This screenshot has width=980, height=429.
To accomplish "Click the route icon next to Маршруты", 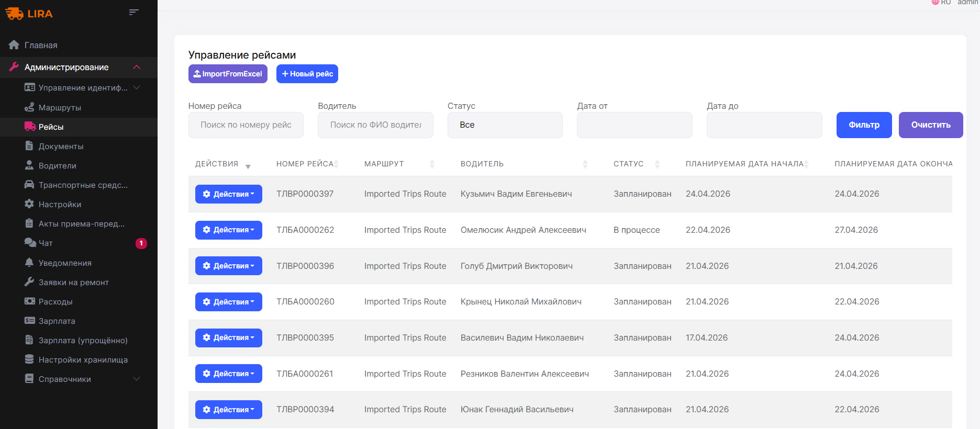I will tap(30, 107).
